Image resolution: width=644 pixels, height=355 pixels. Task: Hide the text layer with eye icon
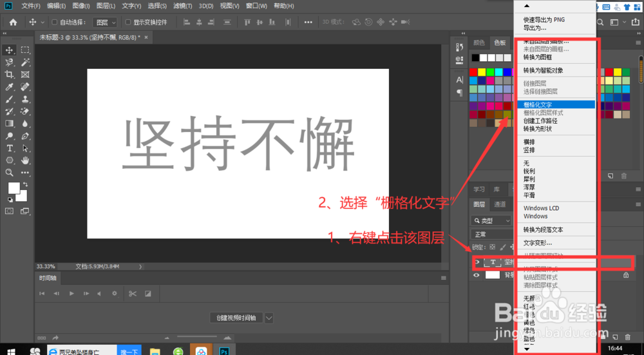point(477,262)
